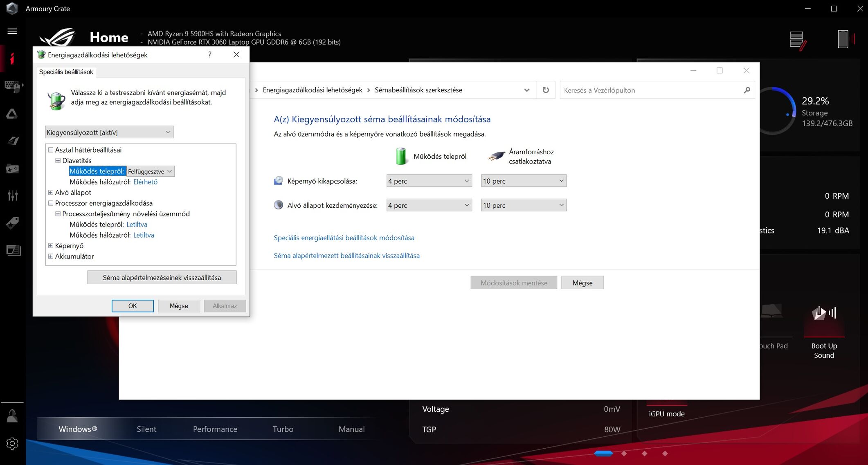The width and height of the screenshot is (868, 465).
Task: Open the user profile sidebar icon
Action: [x=12, y=416]
